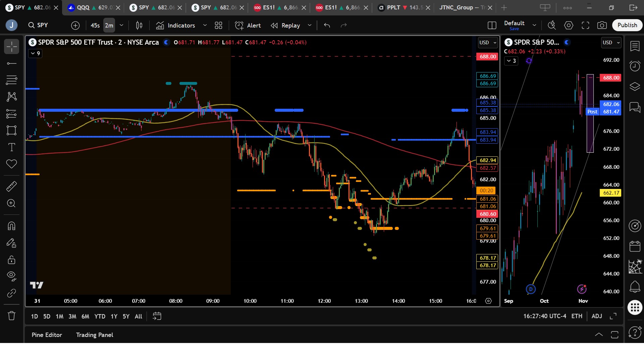Open indicator templates grid

(x=219, y=25)
